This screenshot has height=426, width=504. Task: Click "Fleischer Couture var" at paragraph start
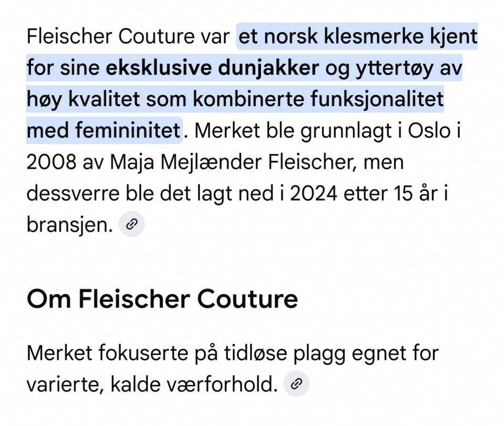pyautogui.click(x=128, y=36)
